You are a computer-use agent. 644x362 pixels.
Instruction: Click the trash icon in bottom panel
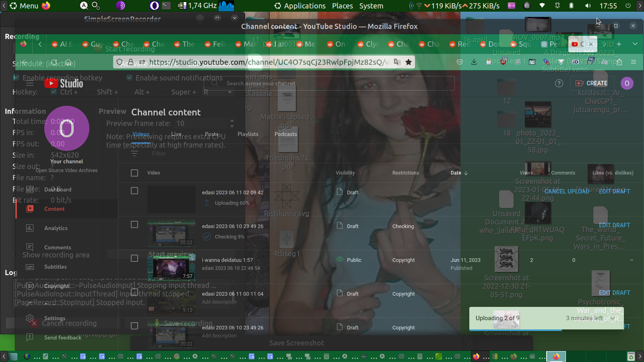coord(631,356)
